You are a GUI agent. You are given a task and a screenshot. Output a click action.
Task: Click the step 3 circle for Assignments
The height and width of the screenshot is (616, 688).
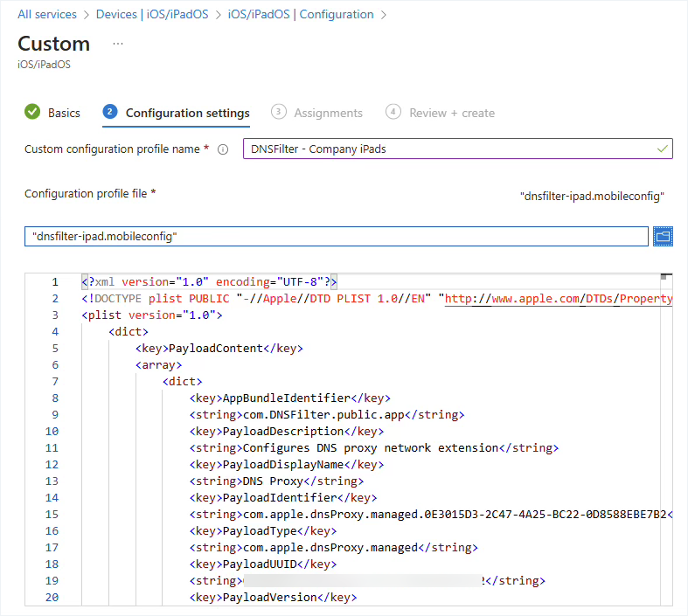click(x=279, y=112)
